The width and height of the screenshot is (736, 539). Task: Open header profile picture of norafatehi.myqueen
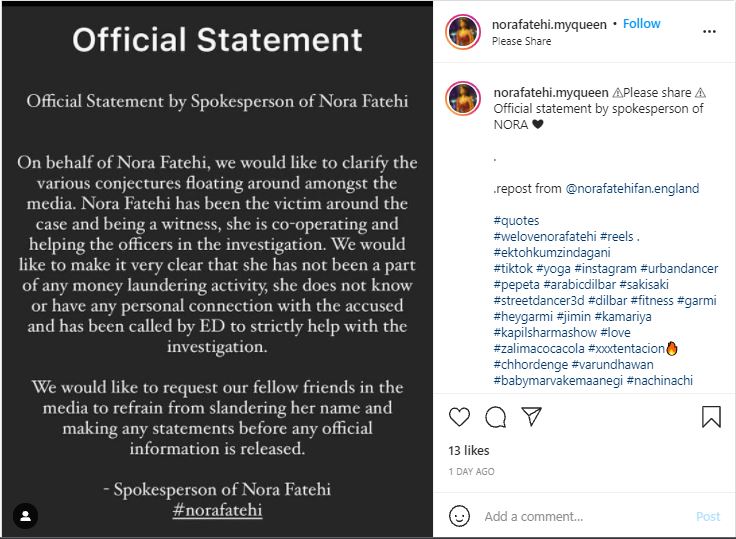click(463, 32)
